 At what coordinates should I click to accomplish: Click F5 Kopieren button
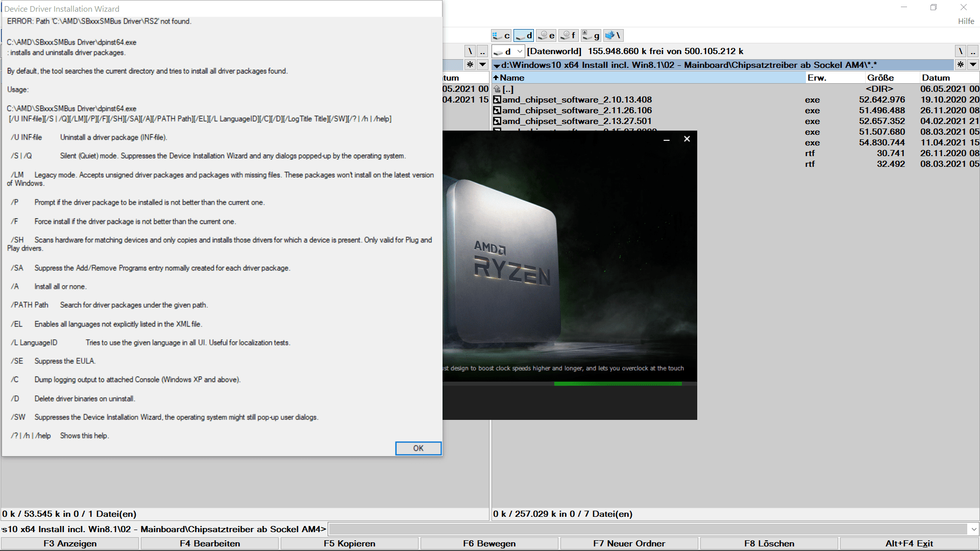click(350, 543)
